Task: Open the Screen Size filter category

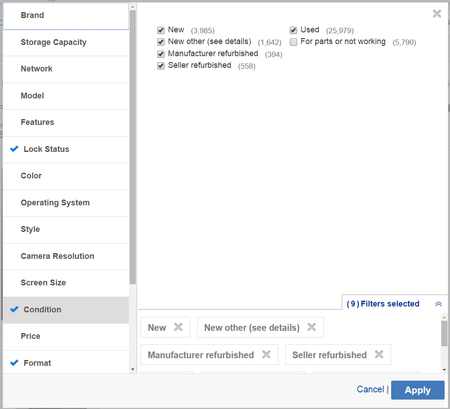Action: [66, 283]
